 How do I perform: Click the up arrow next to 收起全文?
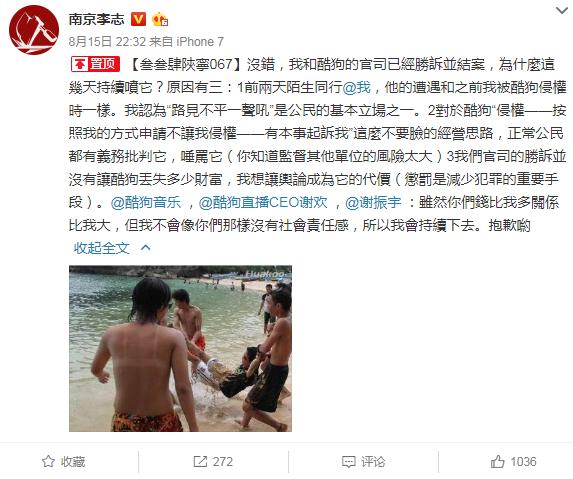click(145, 248)
